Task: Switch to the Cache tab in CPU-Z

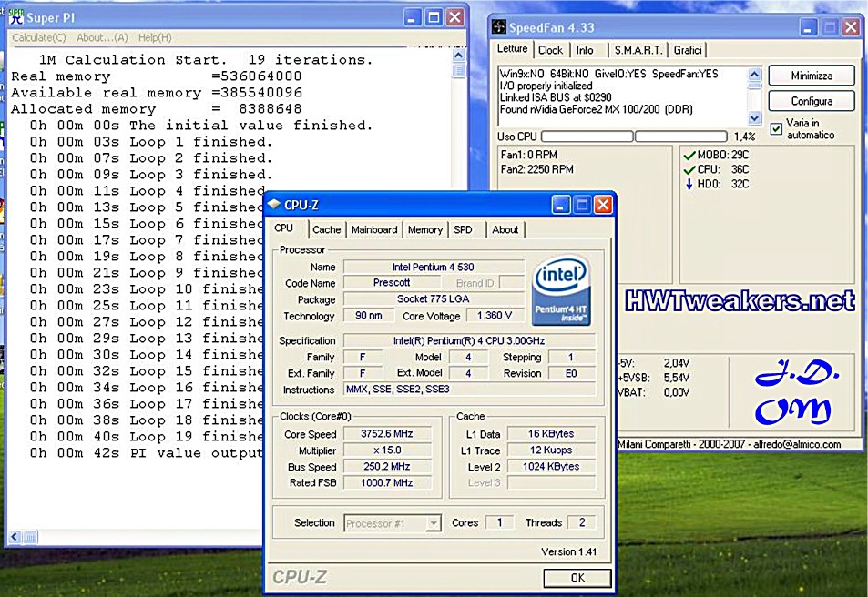Action: click(327, 229)
